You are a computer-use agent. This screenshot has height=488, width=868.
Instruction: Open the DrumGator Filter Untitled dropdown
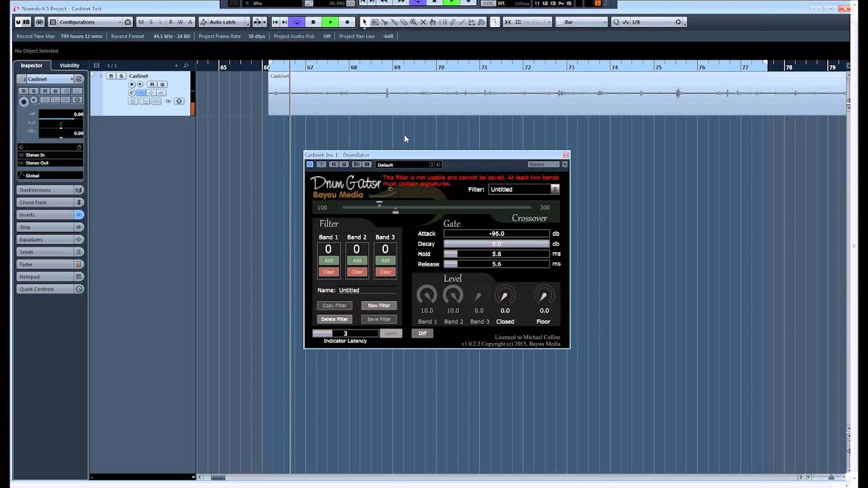tap(524, 189)
